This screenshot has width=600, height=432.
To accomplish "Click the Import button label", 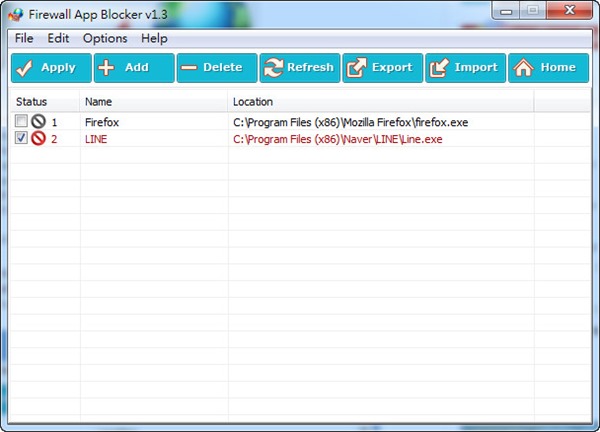I will [476, 68].
